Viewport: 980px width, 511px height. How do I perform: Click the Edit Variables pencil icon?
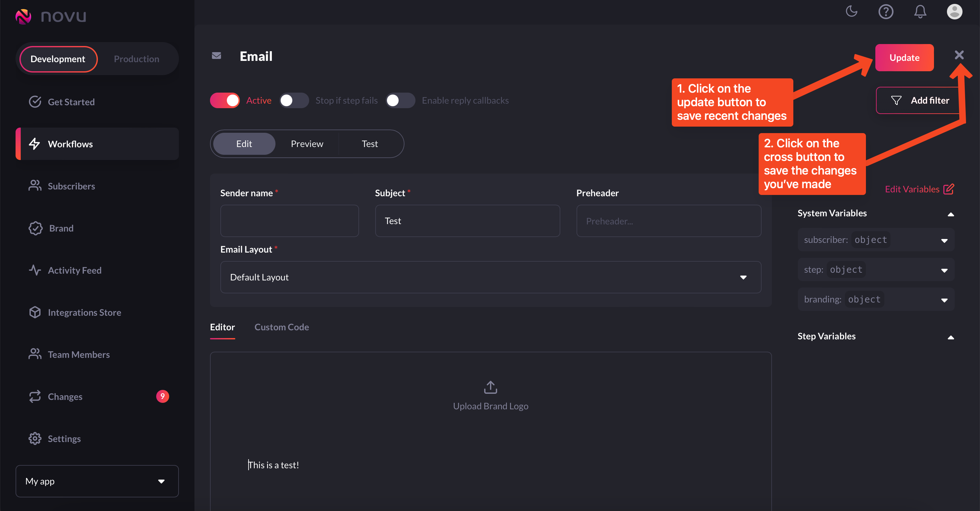(949, 189)
